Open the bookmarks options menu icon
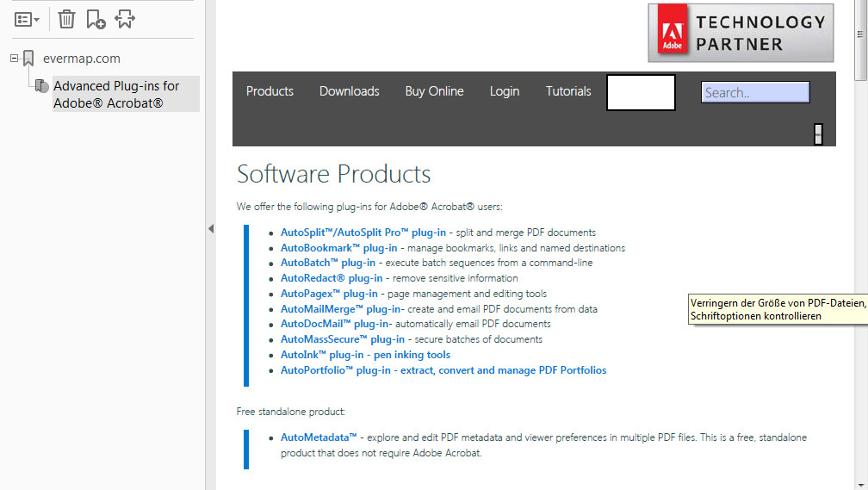 [26, 20]
